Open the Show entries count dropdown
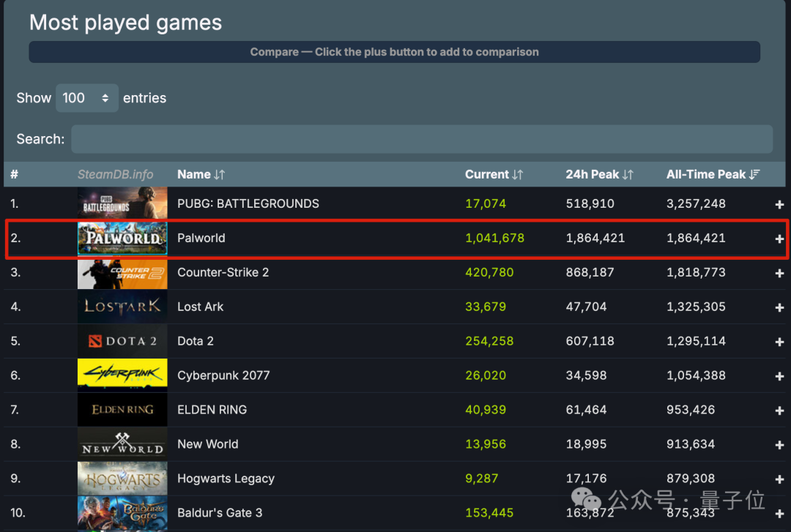This screenshot has height=532, width=791. [86, 98]
